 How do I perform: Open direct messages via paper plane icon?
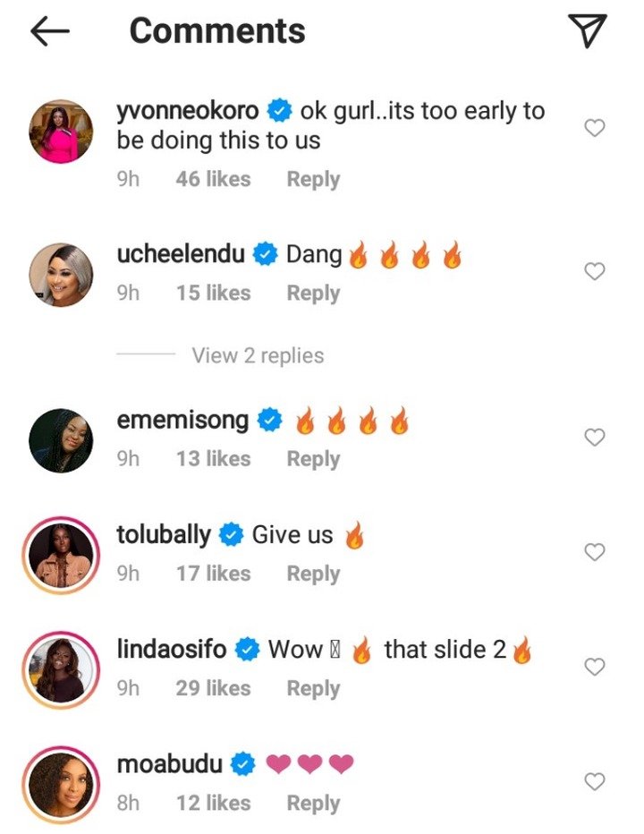[x=588, y=31]
